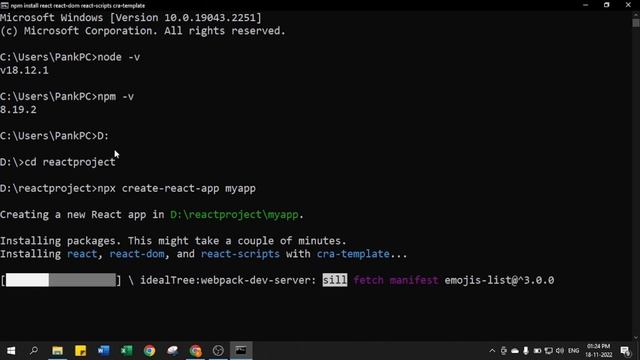Open the Windows Start menu
The image size is (640, 360).
click(x=11, y=351)
